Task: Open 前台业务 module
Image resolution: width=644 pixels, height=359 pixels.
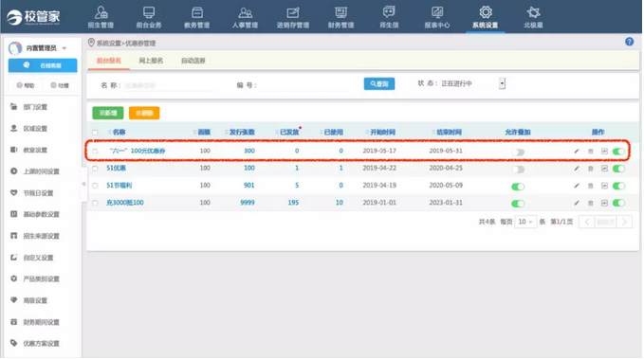Action: [x=149, y=17]
